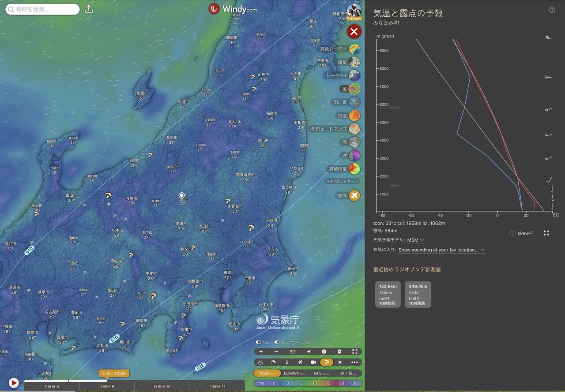This screenshot has width=565, height=392.
Task: Toggle the skew-T chart switch
Action: 512,233
